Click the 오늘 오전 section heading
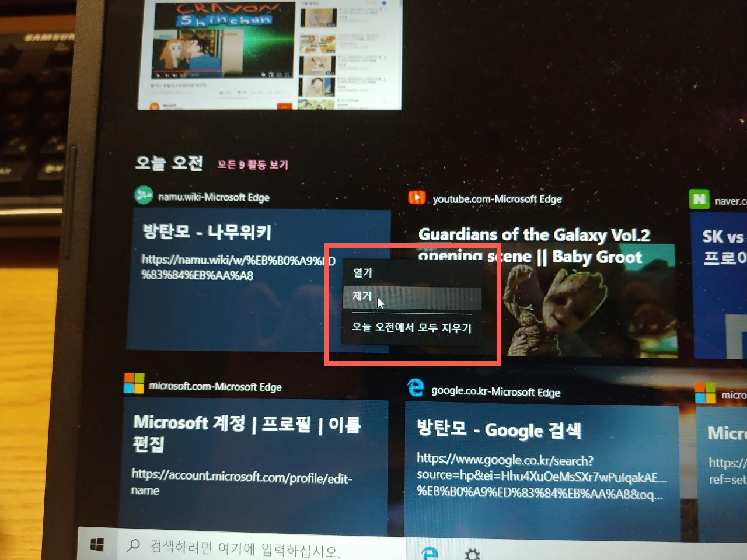 [169, 163]
